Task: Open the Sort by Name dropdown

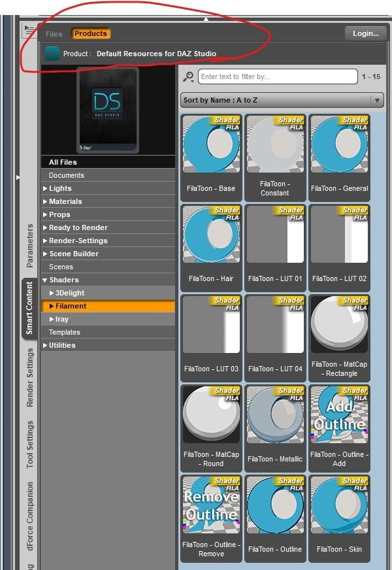Action: coord(282,100)
